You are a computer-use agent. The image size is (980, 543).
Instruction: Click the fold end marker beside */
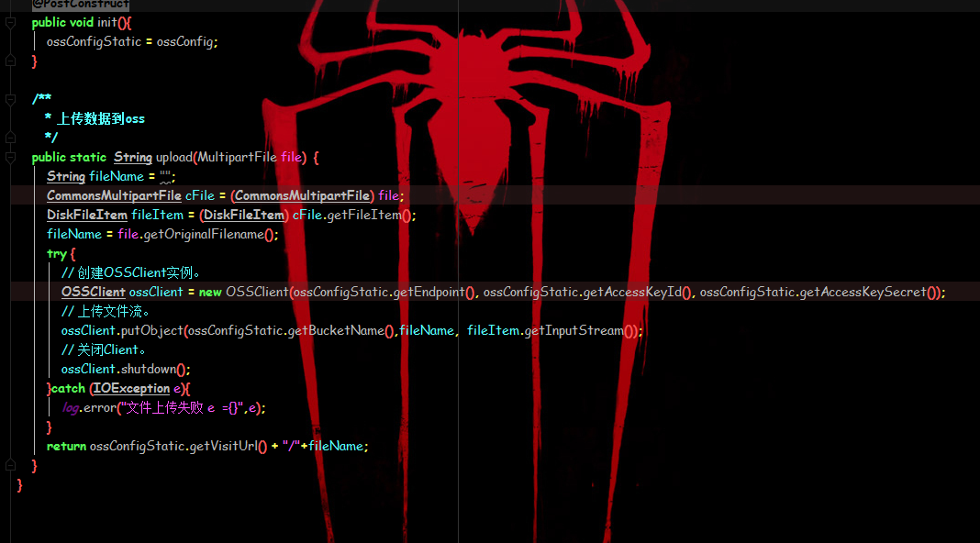11,137
